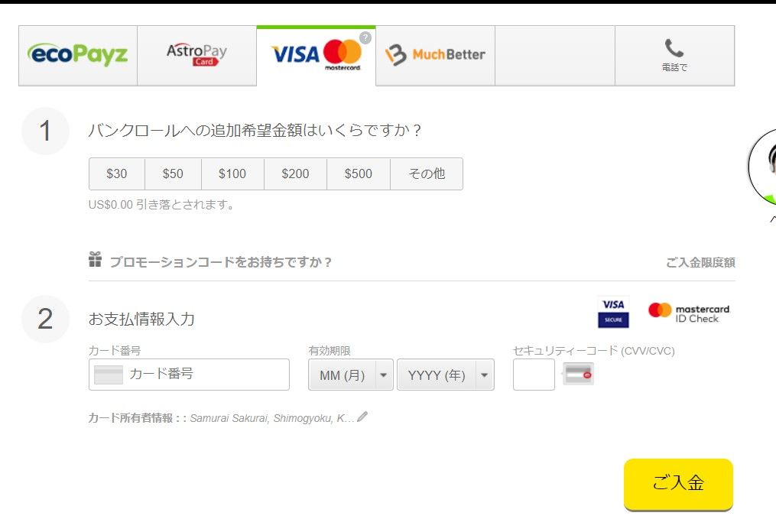Select the VISA Mastercard payment tab
776x532 pixels.
point(317,56)
